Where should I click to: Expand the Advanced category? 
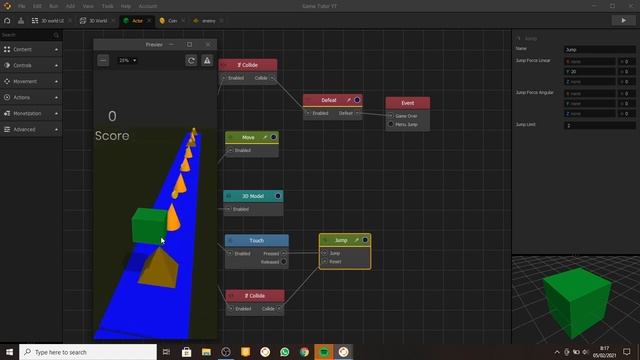[31, 129]
